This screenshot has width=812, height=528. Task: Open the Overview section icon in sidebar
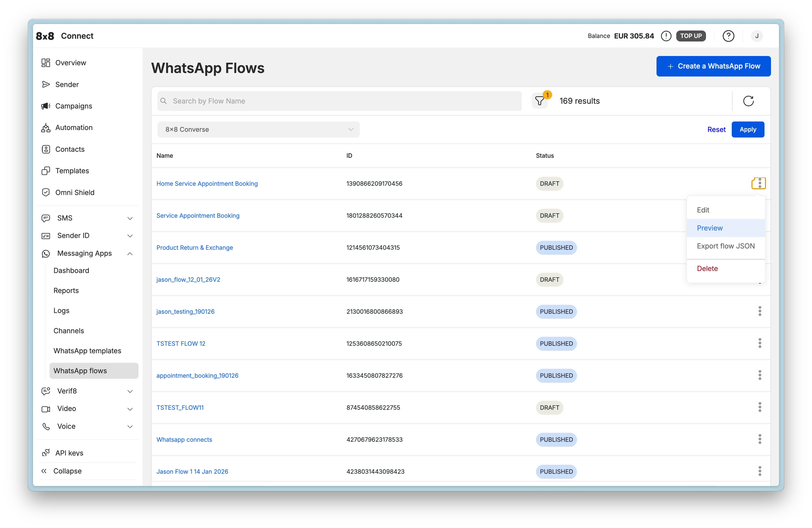pyautogui.click(x=46, y=63)
